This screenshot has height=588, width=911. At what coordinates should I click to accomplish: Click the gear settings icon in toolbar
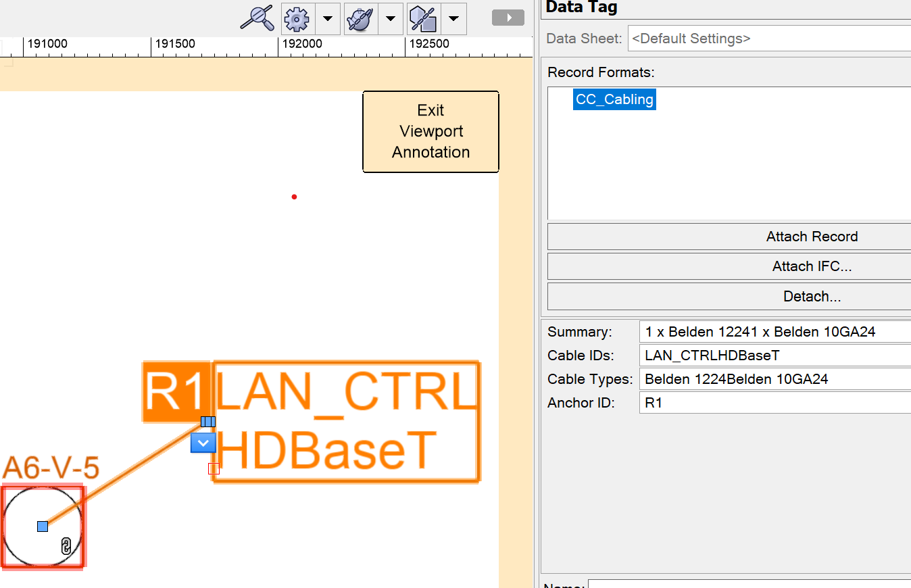(296, 18)
